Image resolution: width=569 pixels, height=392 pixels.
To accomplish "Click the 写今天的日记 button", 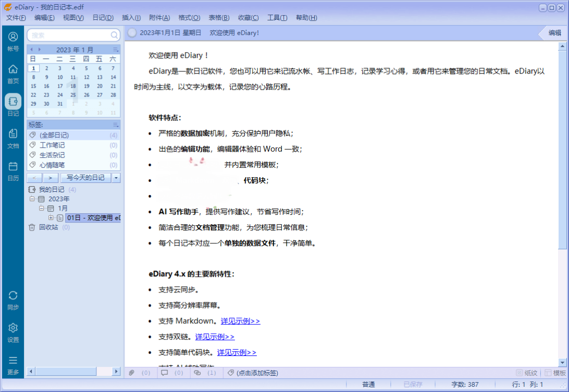I will tap(85, 178).
